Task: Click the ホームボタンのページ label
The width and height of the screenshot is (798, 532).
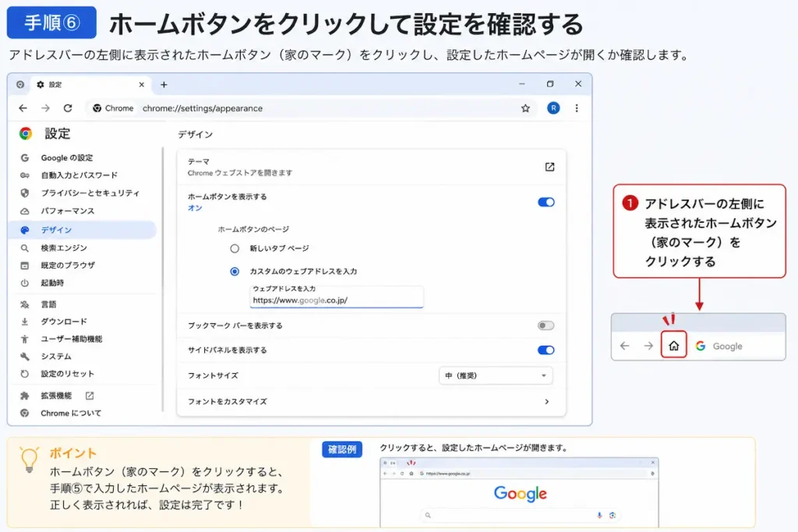Action: click(x=253, y=229)
